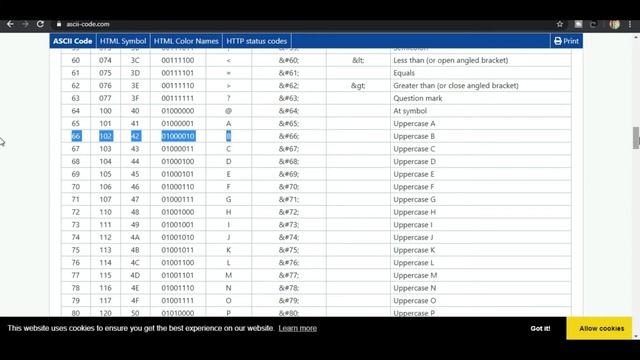The width and height of the screenshot is (640, 360).
Task: Click hex value 4A
Action: (x=135, y=237)
